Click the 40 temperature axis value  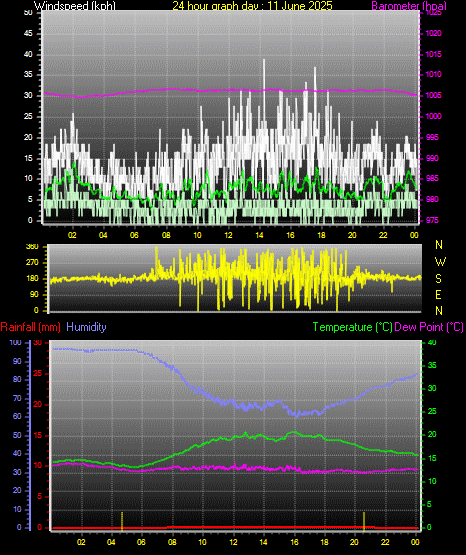point(432,342)
